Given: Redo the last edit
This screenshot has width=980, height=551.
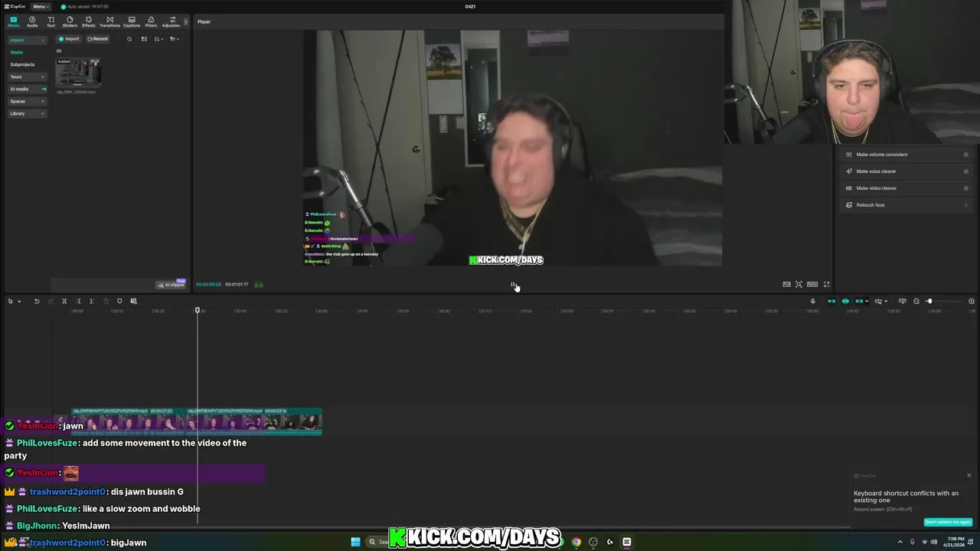Looking at the screenshot, I should (x=50, y=302).
